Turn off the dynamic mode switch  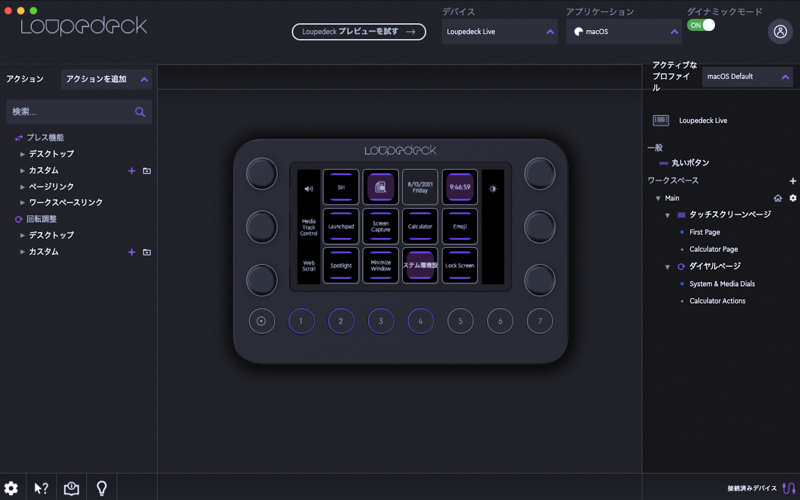coord(701,25)
